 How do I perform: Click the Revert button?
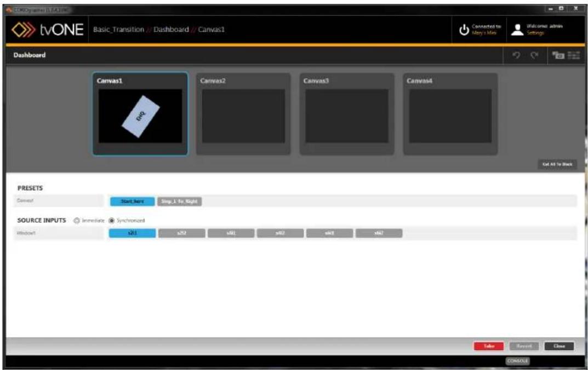pyautogui.click(x=524, y=346)
